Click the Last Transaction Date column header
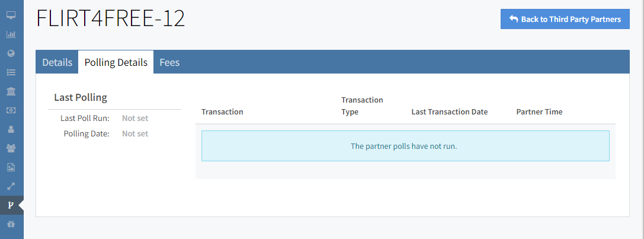The width and height of the screenshot is (644, 239). pyautogui.click(x=449, y=112)
